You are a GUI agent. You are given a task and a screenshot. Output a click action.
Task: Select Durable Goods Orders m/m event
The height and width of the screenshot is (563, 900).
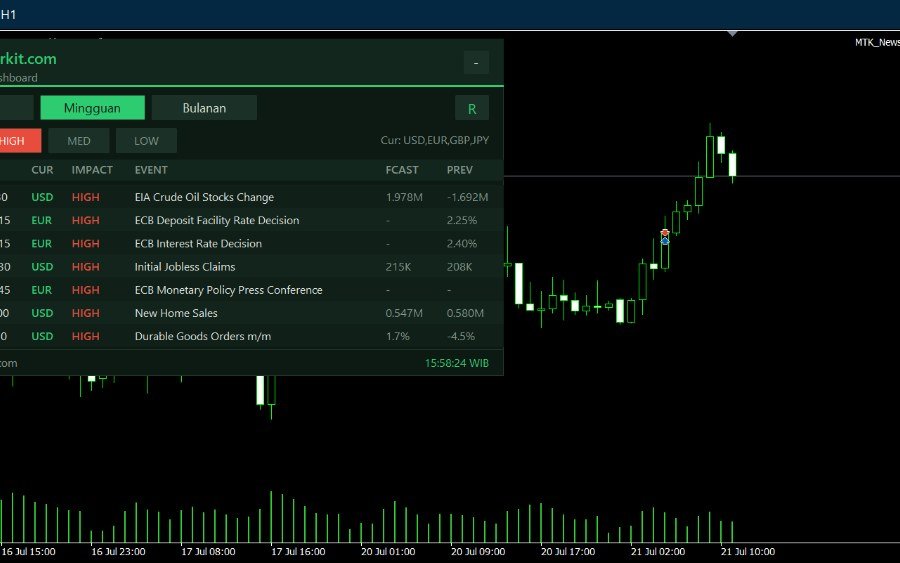pyautogui.click(x=203, y=336)
